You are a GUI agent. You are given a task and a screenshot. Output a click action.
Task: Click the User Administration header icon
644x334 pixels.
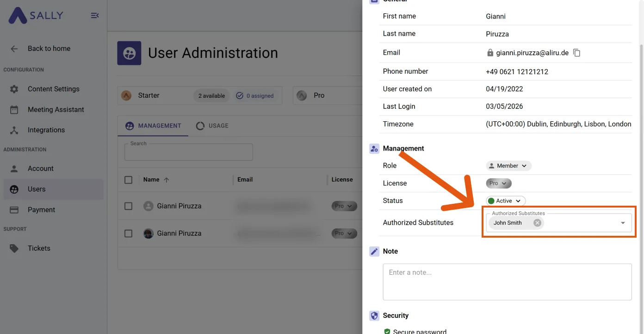coord(129,53)
